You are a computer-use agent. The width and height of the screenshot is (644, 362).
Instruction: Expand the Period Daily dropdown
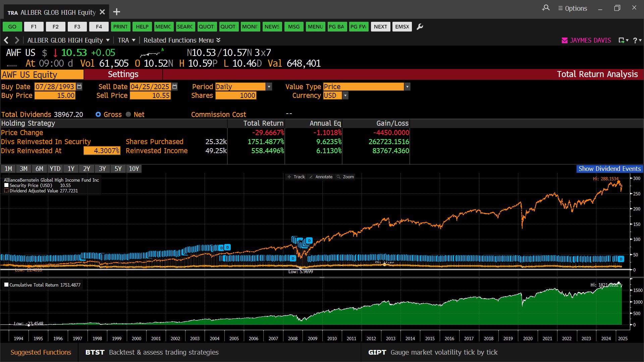(x=269, y=87)
